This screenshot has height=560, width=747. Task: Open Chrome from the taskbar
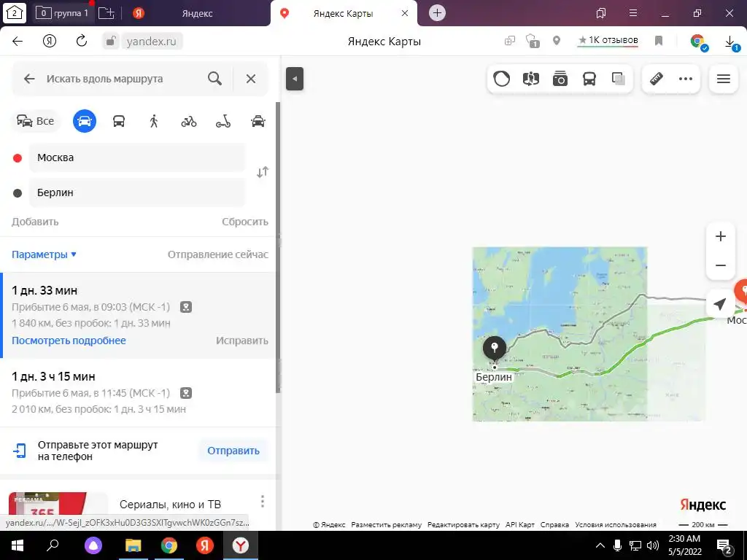click(169, 545)
